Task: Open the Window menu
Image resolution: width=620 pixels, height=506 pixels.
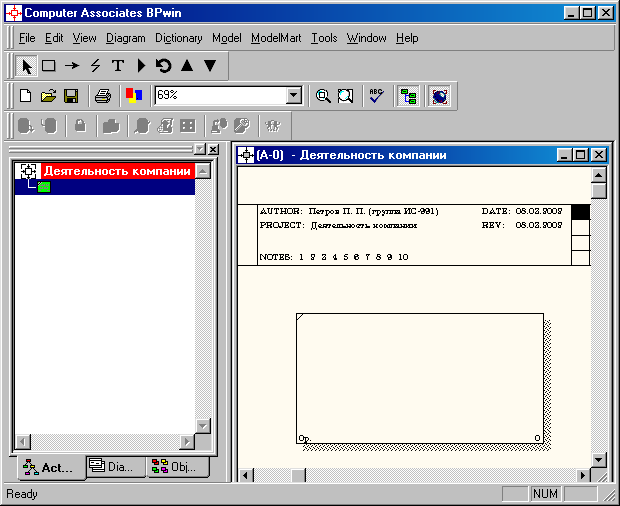Action: pos(367,38)
